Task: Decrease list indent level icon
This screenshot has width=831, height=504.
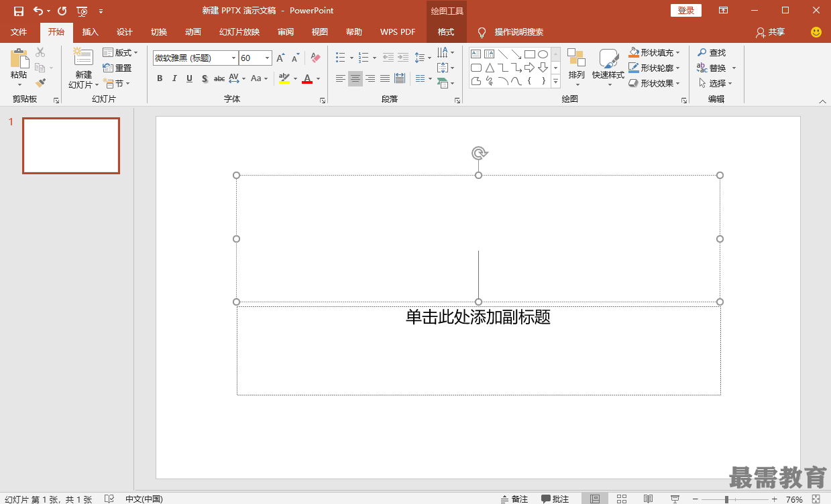Action: (x=388, y=58)
